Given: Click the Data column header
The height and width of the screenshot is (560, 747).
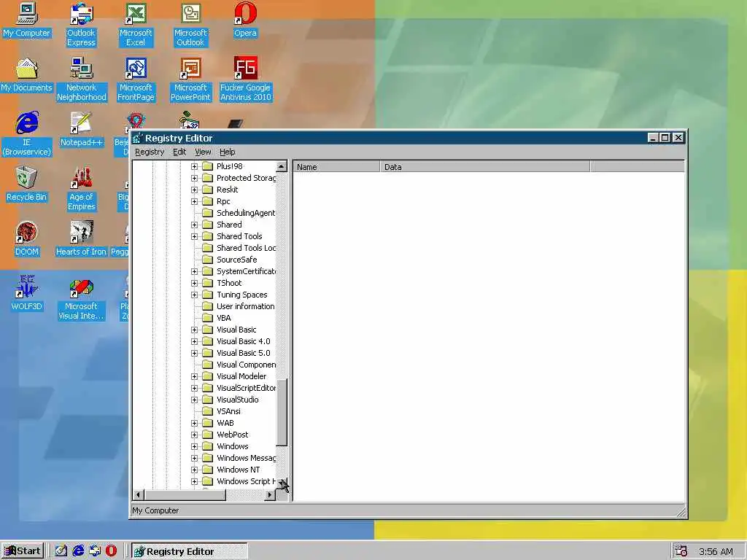Looking at the screenshot, I should (x=485, y=167).
